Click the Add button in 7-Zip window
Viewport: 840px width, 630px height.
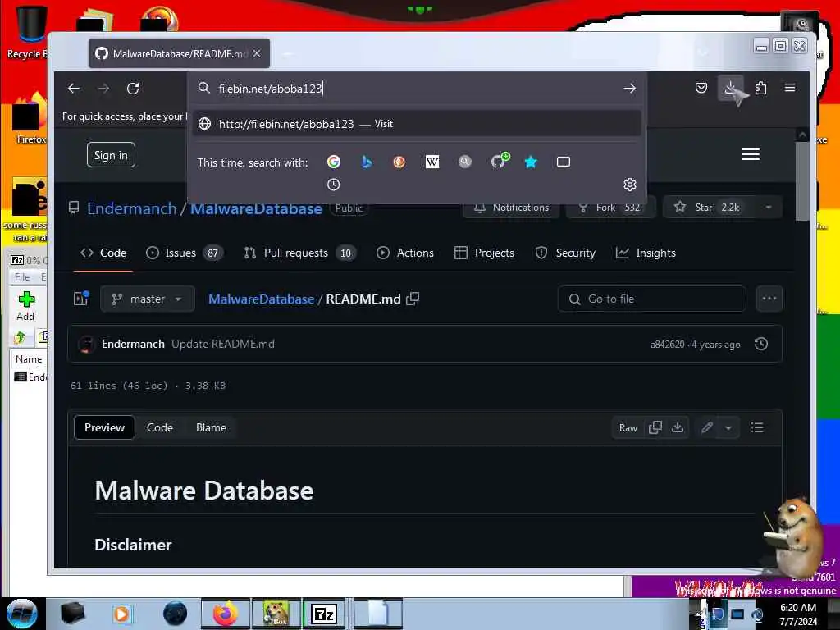(x=25, y=307)
